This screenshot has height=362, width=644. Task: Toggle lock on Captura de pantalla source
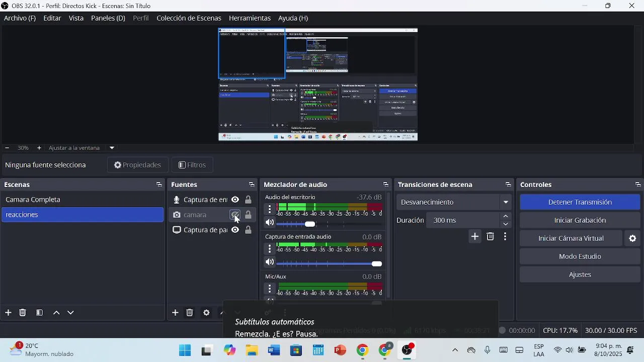tap(248, 230)
